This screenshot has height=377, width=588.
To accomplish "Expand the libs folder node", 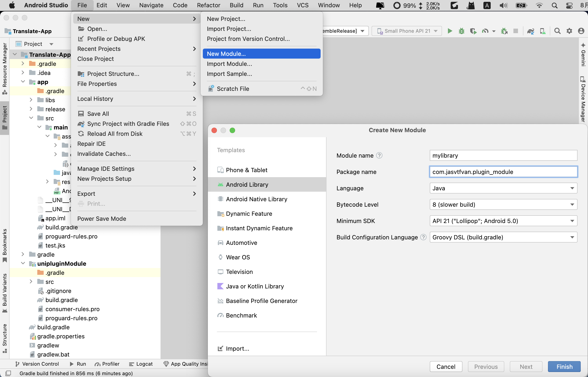I will coord(31,100).
